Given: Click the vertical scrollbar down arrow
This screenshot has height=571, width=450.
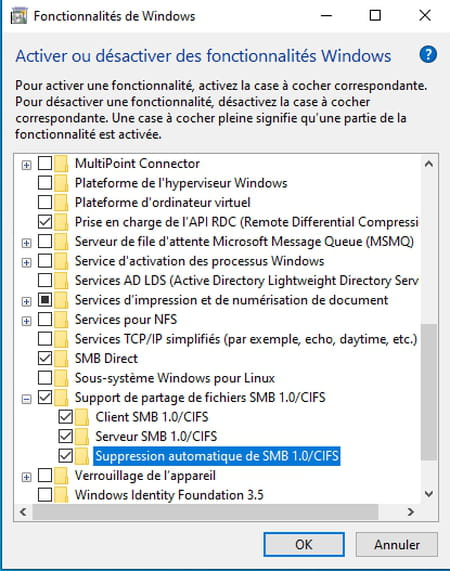Looking at the screenshot, I should [x=429, y=494].
